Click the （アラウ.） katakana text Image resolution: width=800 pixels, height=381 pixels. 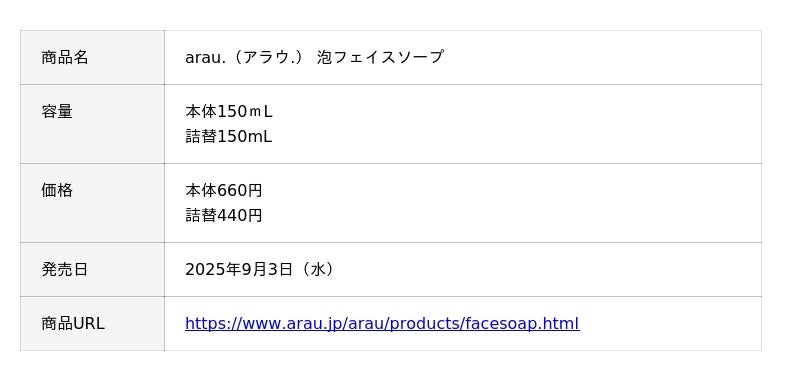(270, 57)
